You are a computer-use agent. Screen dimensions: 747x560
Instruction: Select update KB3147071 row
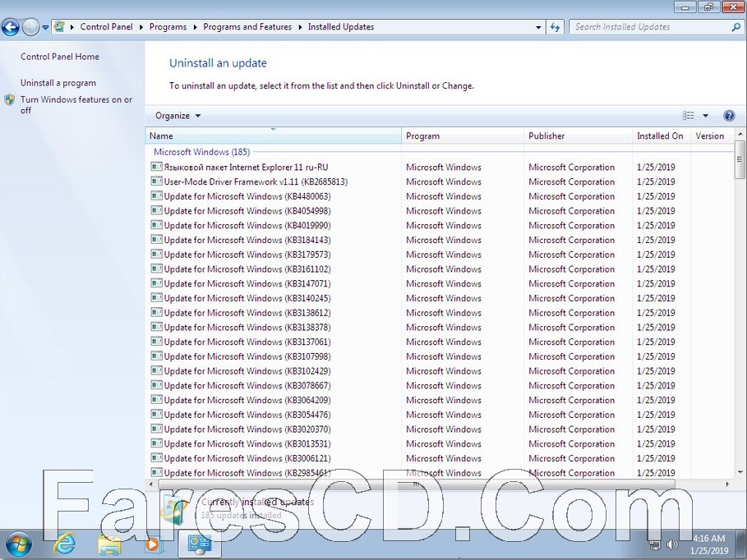[440, 284]
